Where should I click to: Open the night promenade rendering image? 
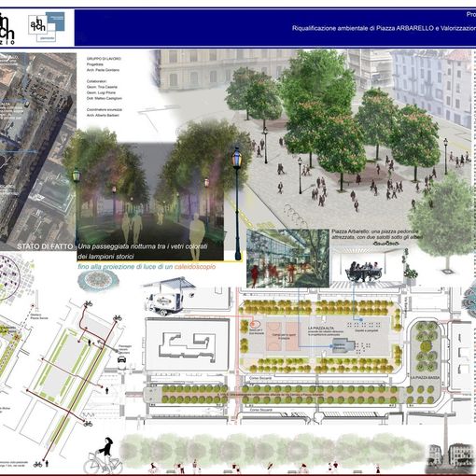(x=150, y=202)
